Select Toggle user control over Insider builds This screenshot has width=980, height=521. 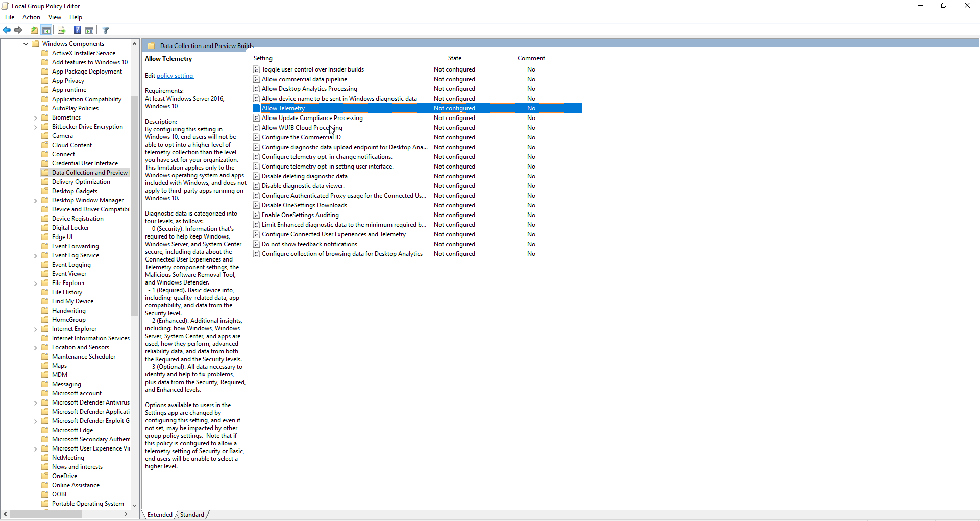point(313,69)
